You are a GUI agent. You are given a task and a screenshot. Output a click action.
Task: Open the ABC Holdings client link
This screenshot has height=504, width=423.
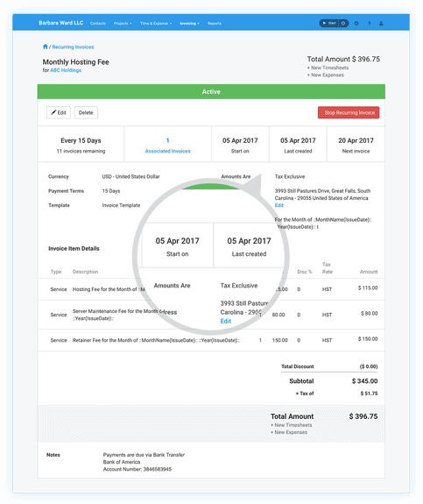[66, 70]
